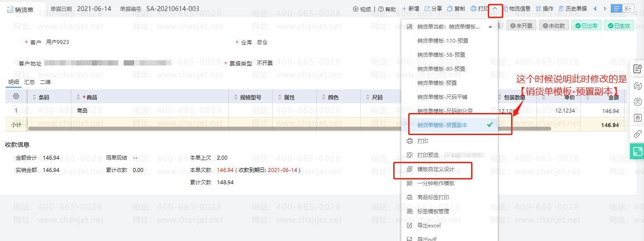Screen dimensions: 644x241
Task: Choose 商品标签打印 label printing
Action: pyautogui.click(x=433, y=197)
